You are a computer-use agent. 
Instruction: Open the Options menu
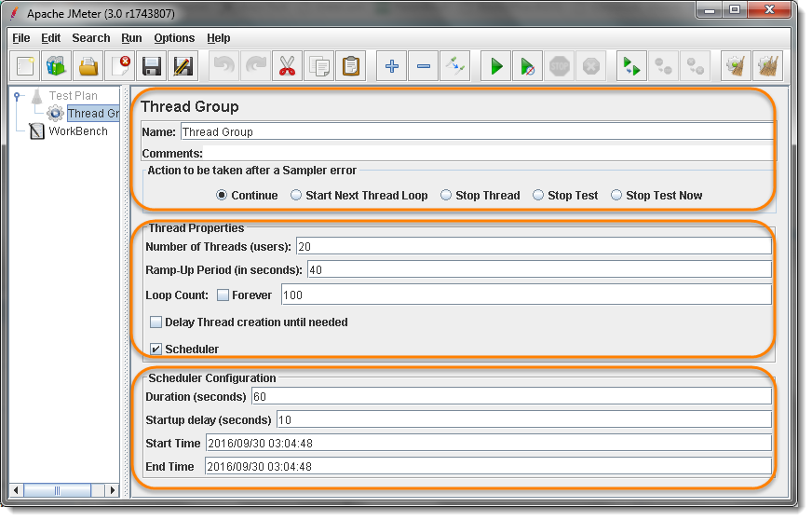click(174, 38)
